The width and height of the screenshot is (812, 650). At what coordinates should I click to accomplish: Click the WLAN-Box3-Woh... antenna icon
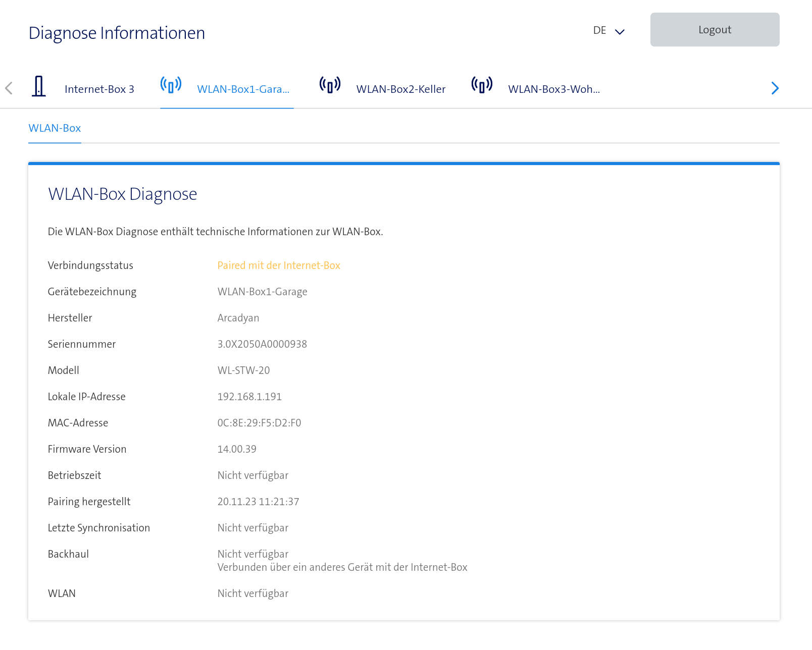[482, 85]
